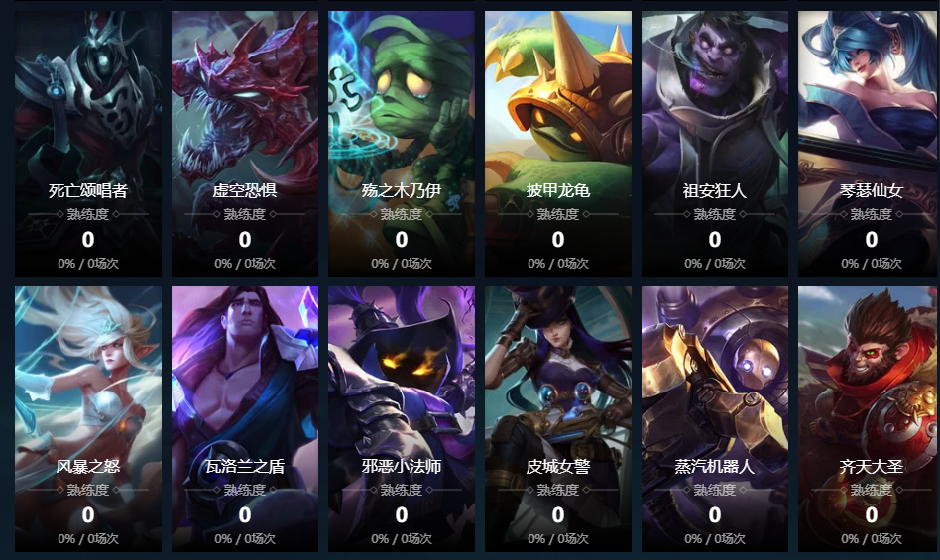Open the 虚空恐惧 champion card
This screenshot has height=560, width=940.
coord(245,143)
